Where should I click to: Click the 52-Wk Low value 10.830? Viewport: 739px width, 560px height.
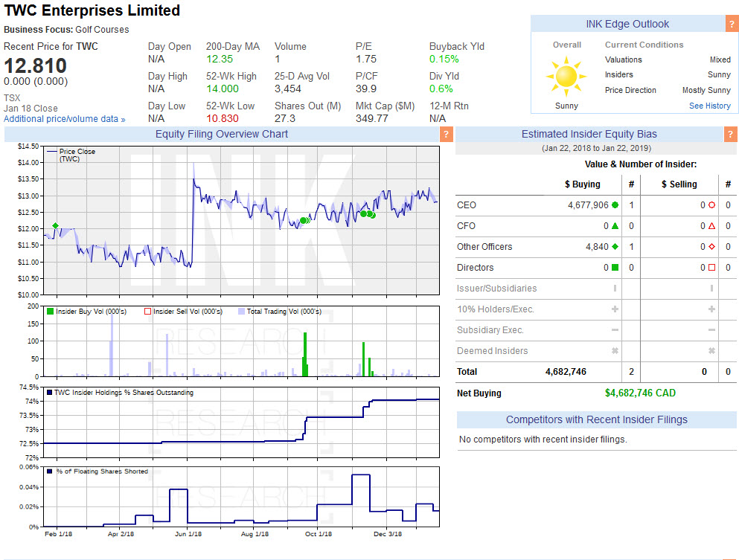point(223,119)
